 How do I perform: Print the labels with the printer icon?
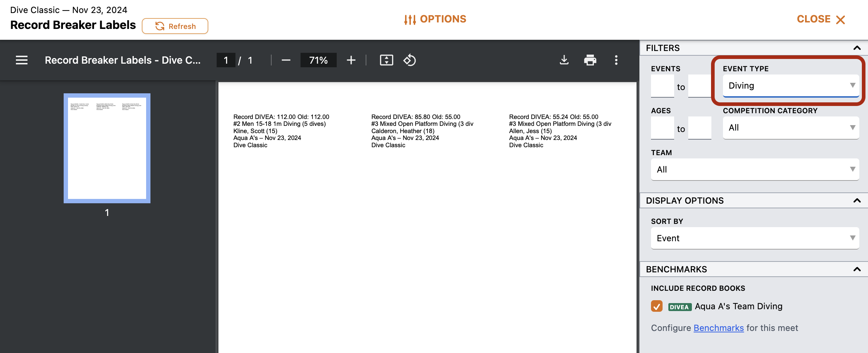click(x=590, y=60)
